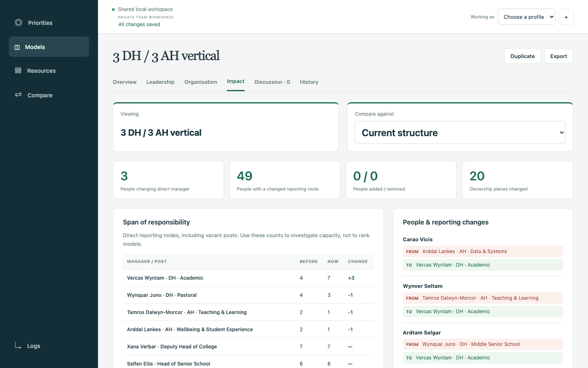
Task: Click the '49' changed reporting route card
Action: point(285,180)
